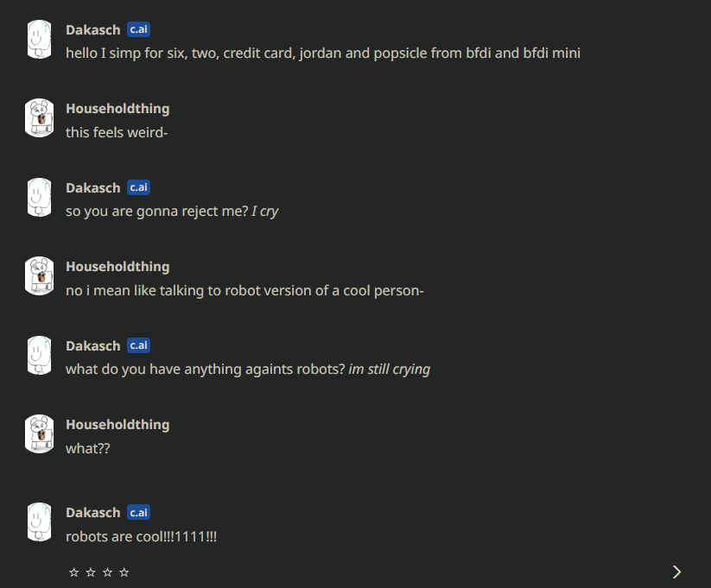Click Dakasch name above 'robots are cool!!!1111!!!'
The image size is (711, 588).
pos(93,513)
